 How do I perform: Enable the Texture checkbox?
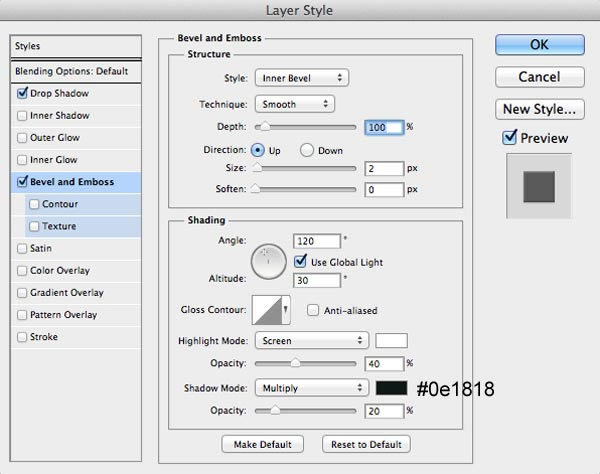pyautogui.click(x=34, y=226)
